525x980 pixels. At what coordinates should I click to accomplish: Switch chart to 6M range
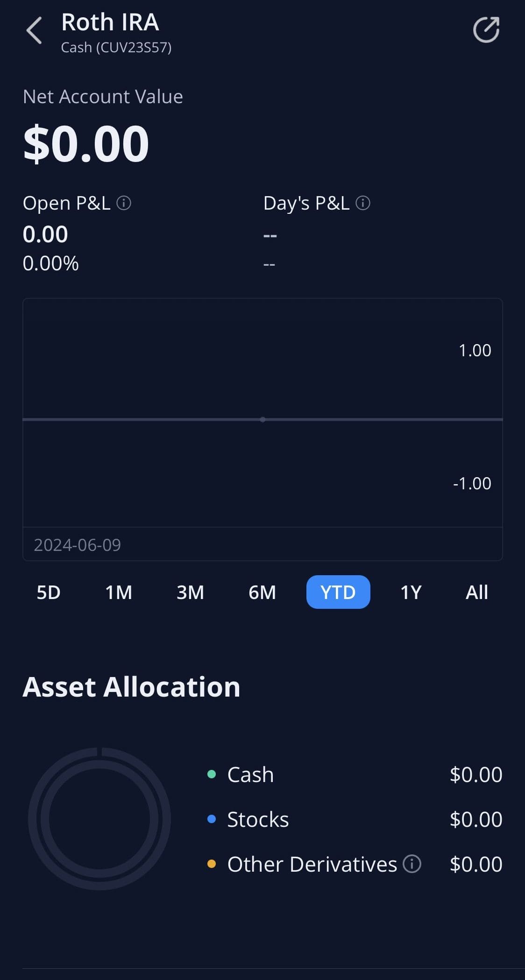[x=262, y=592]
